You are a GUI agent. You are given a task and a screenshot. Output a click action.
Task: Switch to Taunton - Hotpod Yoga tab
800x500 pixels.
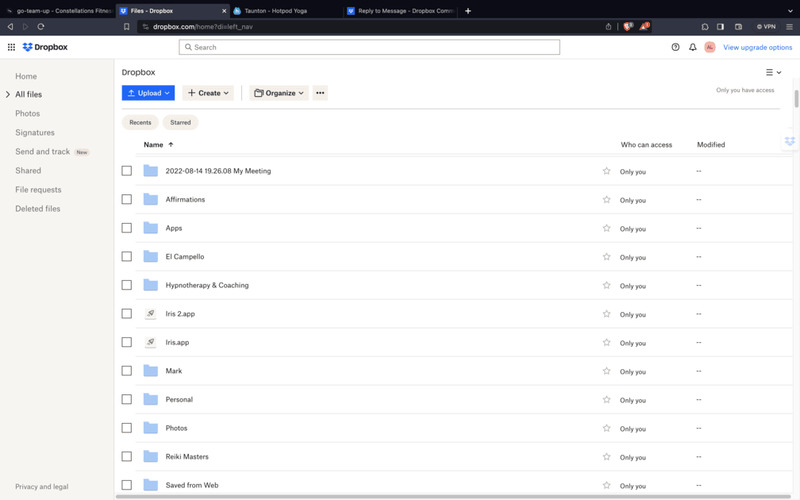coord(286,11)
